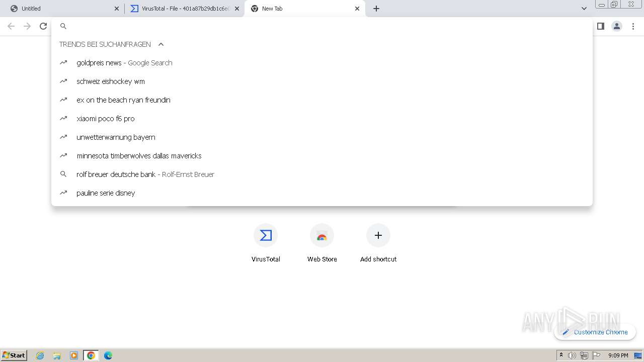Open a new tab with plus button
The image size is (644, 362).
click(376, 9)
